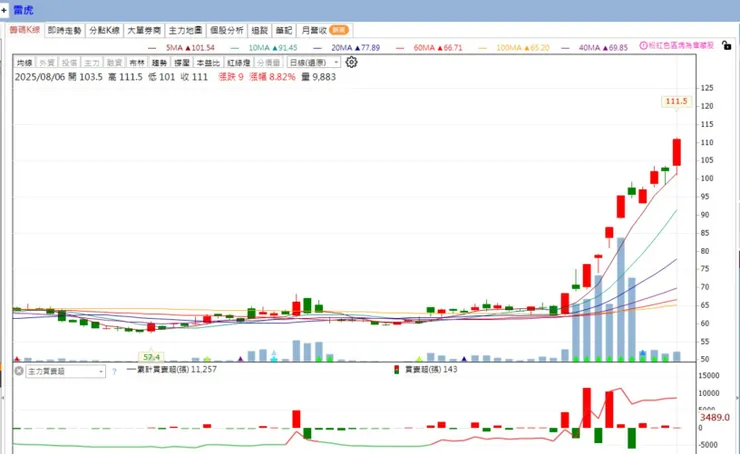Click the plus icon beside 雷虎
The height and width of the screenshot is (454, 740).
[4, 10]
